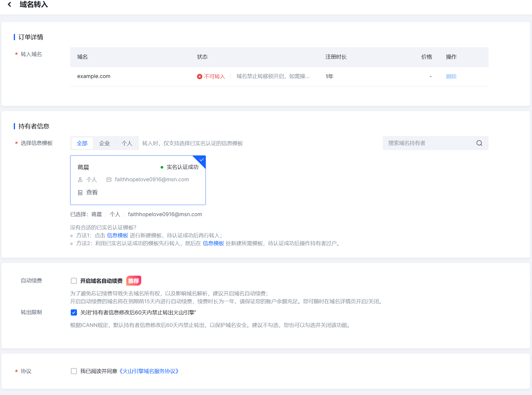This screenshot has width=532, height=395.
Task: Click the search magnifier icon
Action: [479, 143]
